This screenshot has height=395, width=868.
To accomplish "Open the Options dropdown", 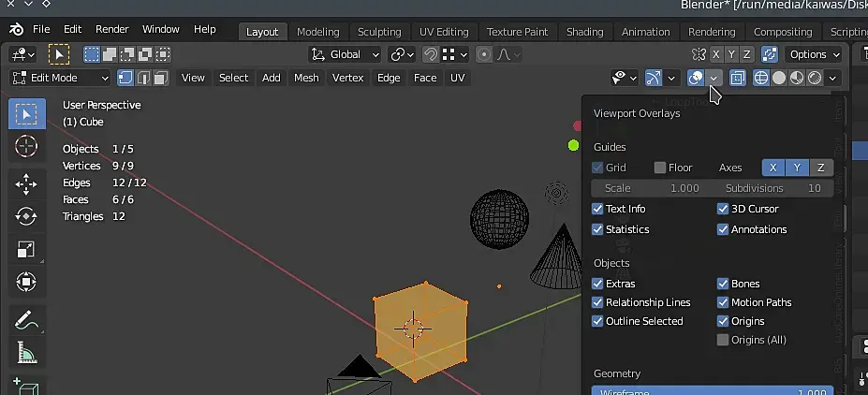I will tap(815, 54).
